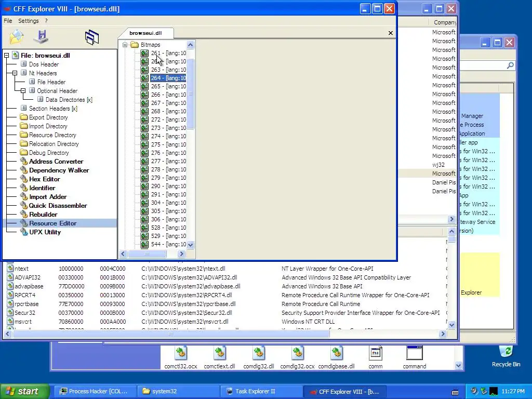Select bitmap resource 544 icon
The image size is (532, 399).
click(x=144, y=244)
